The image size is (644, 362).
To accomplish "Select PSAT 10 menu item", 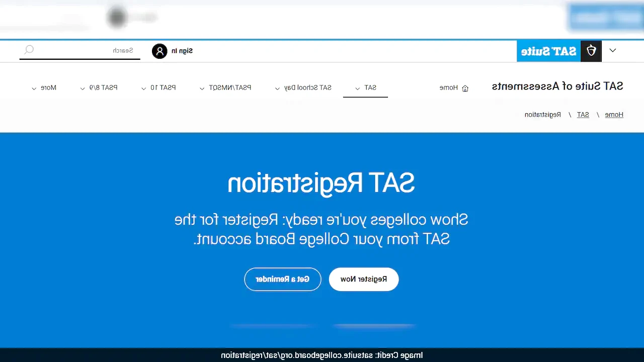I will coord(163,87).
